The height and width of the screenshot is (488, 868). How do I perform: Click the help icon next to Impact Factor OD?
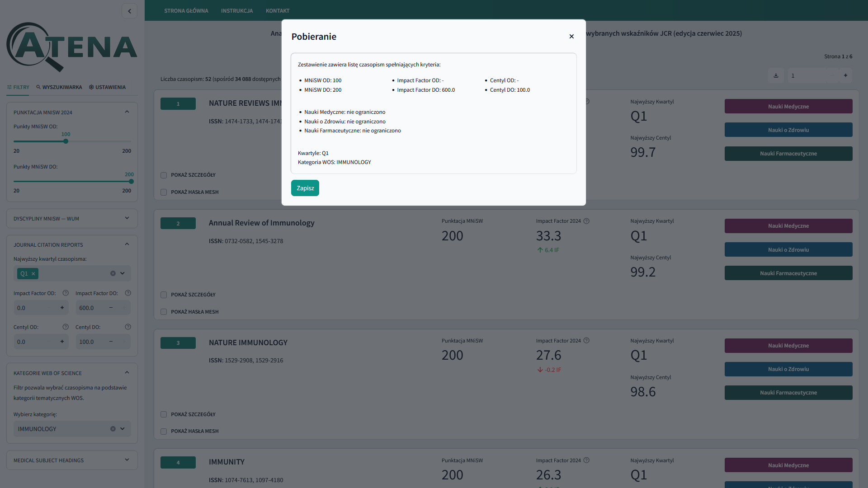click(66, 293)
